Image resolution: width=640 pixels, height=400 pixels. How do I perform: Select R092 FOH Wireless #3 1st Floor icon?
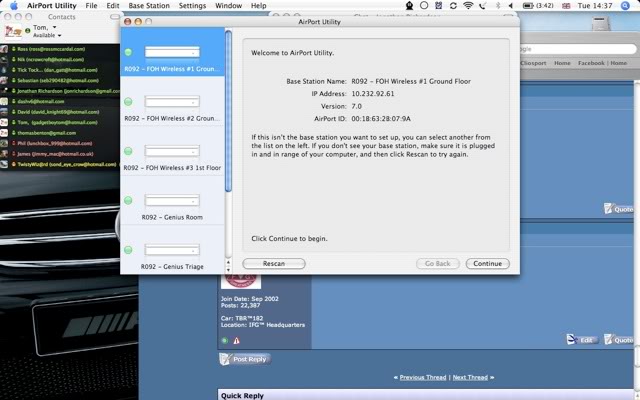pos(172,152)
